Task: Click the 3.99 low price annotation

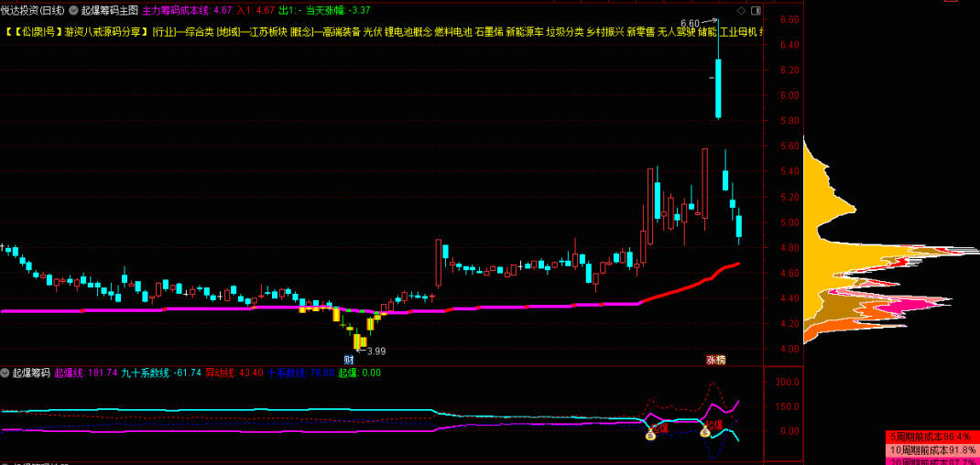Action: (376, 351)
